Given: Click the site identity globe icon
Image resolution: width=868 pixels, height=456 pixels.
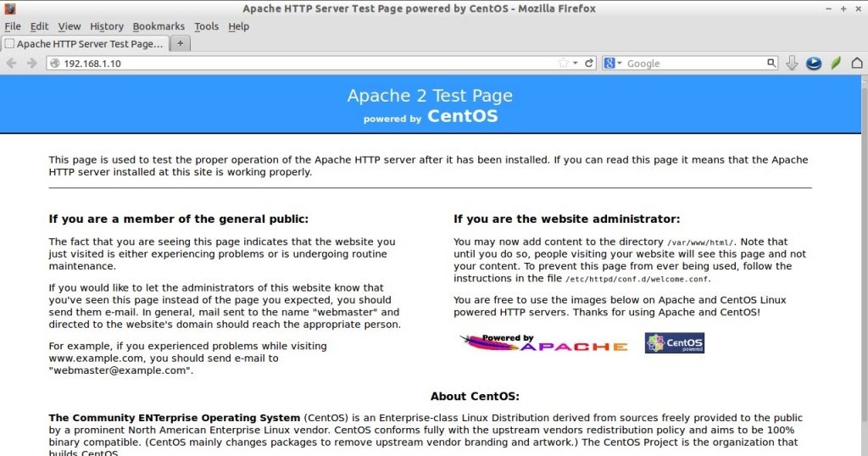Looking at the screenshot, I should [55, 63].
